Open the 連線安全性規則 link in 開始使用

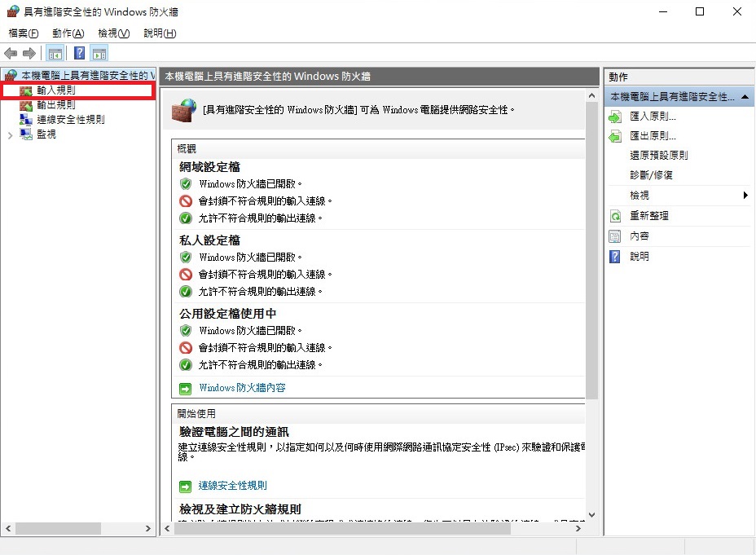coord(232,486)
